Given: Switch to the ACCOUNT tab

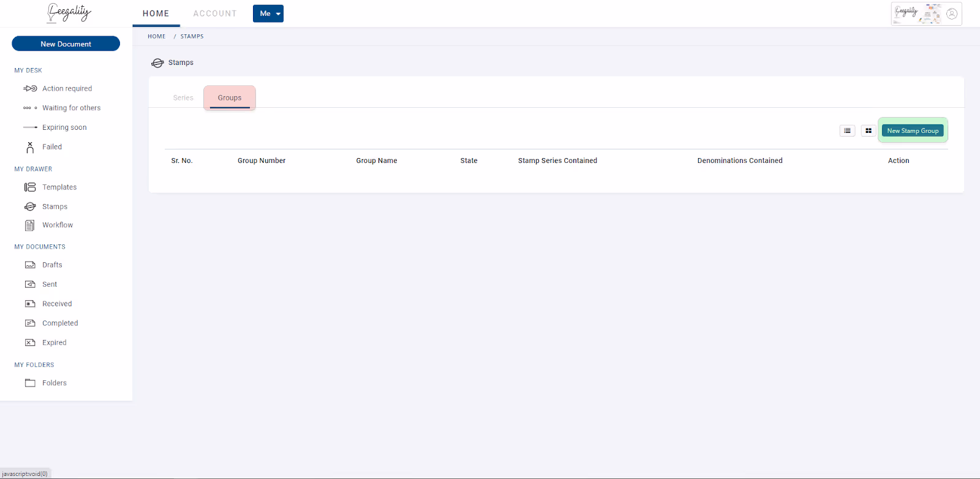Looking at the screenshot, I should [215, 13].
